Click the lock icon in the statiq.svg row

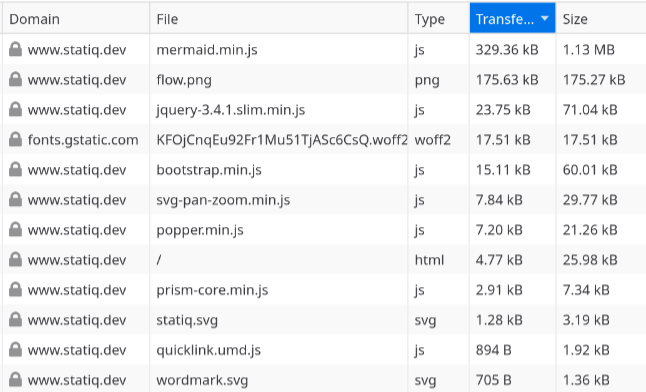(16, 320)
